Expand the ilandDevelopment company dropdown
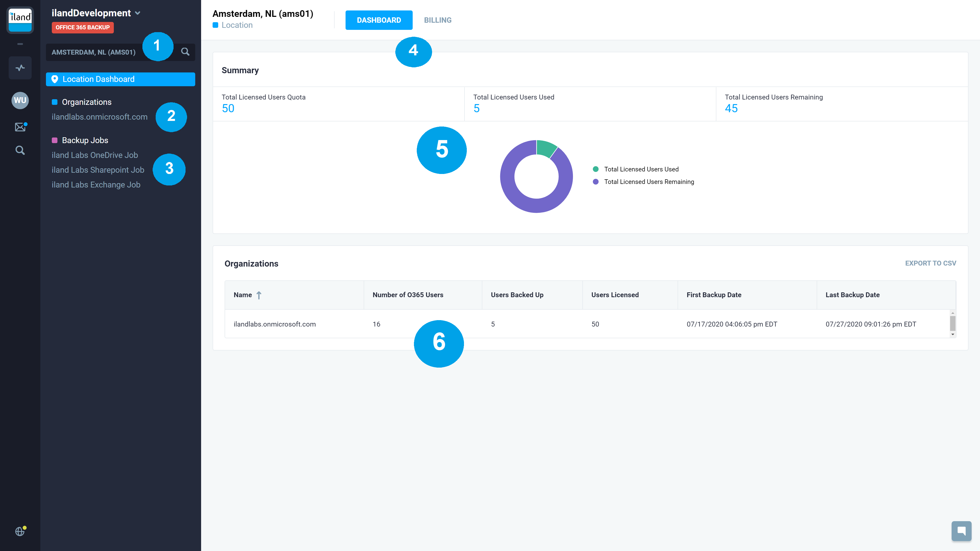Screen dimensions: 980x551 138,13
